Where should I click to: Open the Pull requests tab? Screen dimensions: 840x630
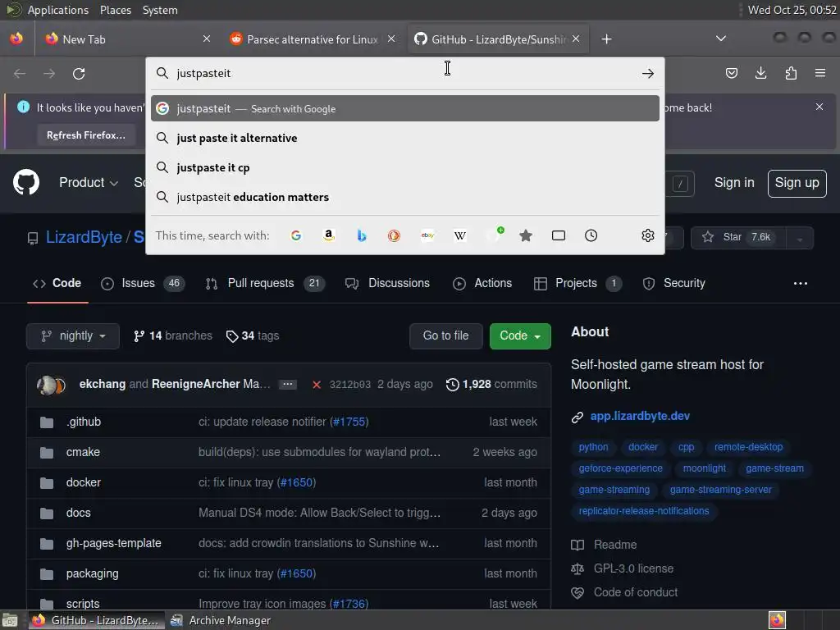[x=265, y=283]
